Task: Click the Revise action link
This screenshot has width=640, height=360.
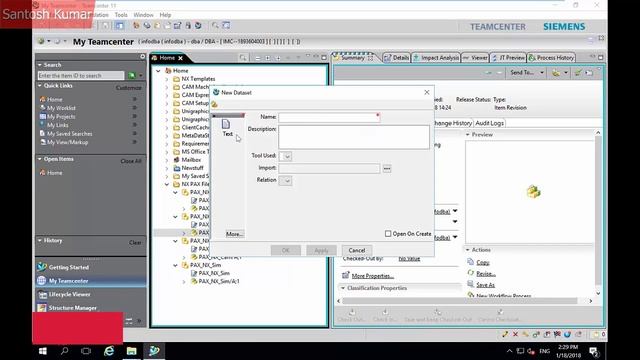Action: (x=486, y=273)
